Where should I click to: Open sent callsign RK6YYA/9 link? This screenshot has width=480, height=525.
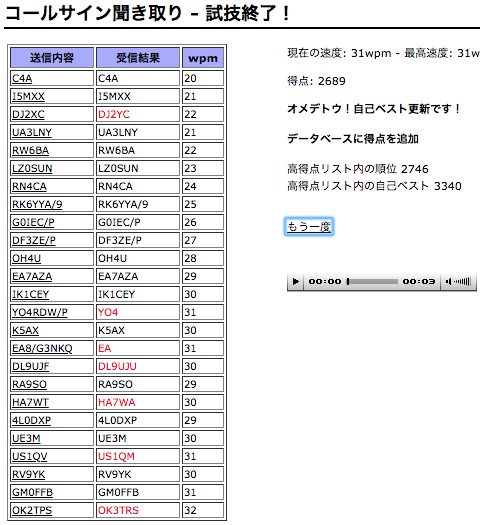click(x=37, y=204)
